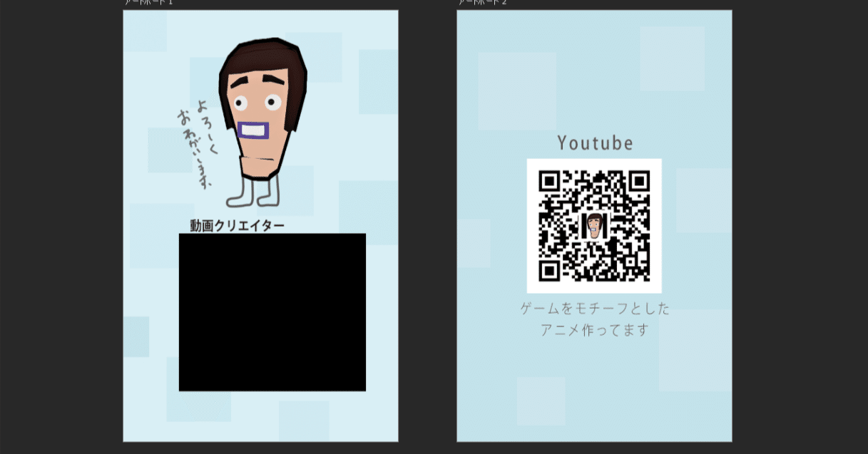Image resolution: width=868 pixels, height=454 pixels.
Task: Select the cartoon character illustration on artboard 1
Action: [264, 123]
